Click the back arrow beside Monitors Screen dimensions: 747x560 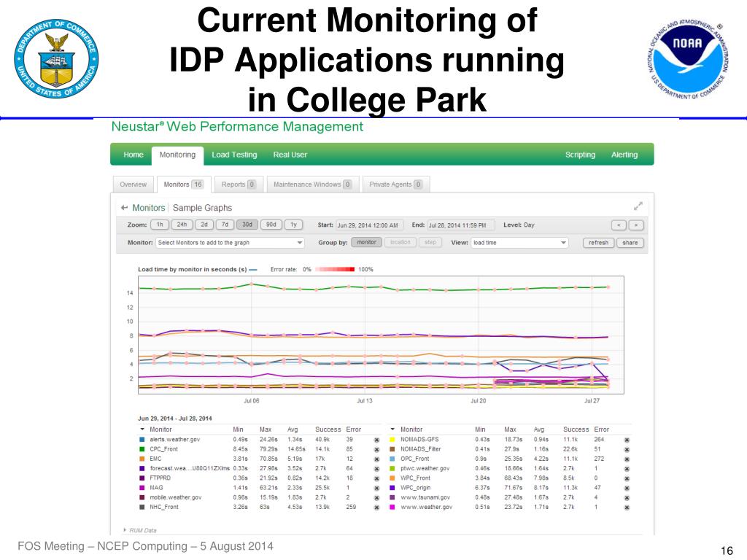124,208
